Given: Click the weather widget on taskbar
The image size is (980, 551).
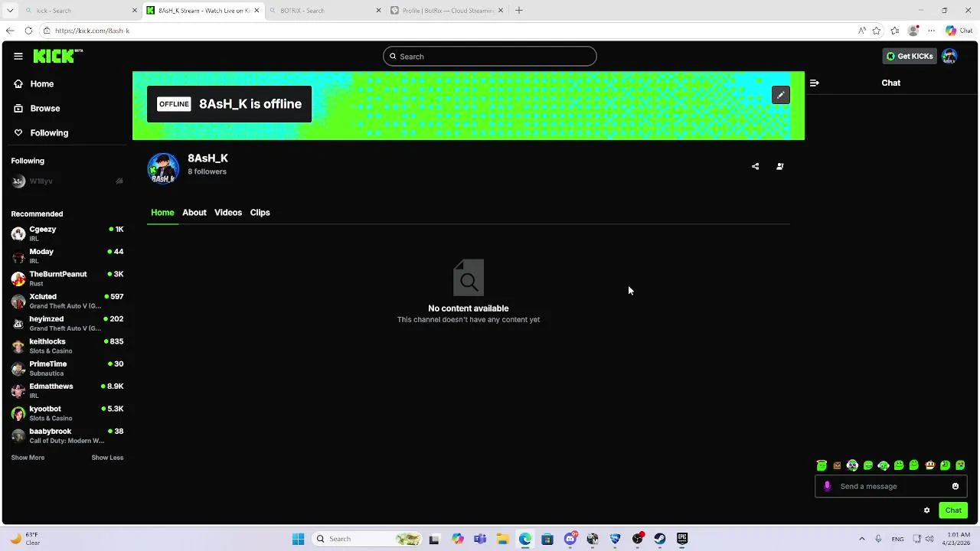Looking at the screenshot, I should (25, 539).
